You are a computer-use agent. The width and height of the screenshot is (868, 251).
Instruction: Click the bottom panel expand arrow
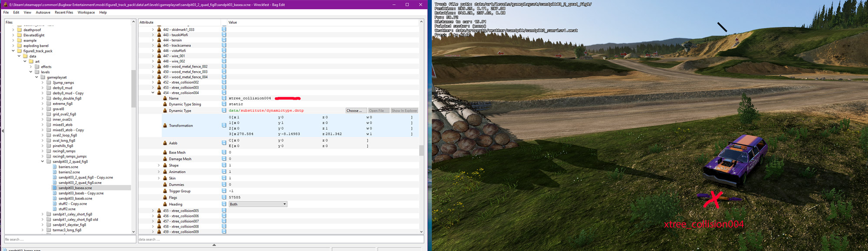coord(214,245)
